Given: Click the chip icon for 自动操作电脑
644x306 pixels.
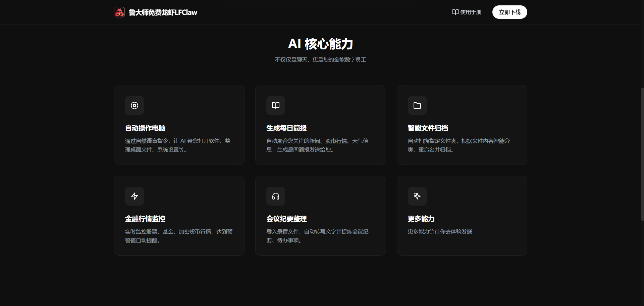Looking at the screenshot, I should (x=135, y=105).
